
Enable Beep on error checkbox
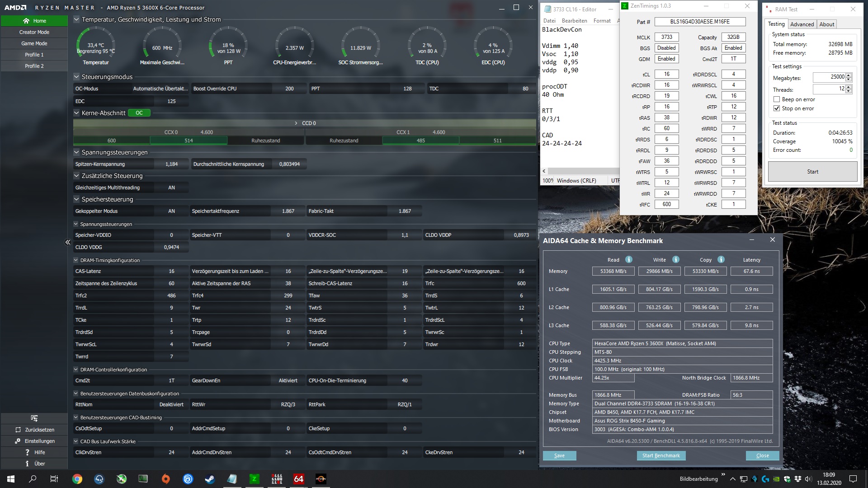777,99
